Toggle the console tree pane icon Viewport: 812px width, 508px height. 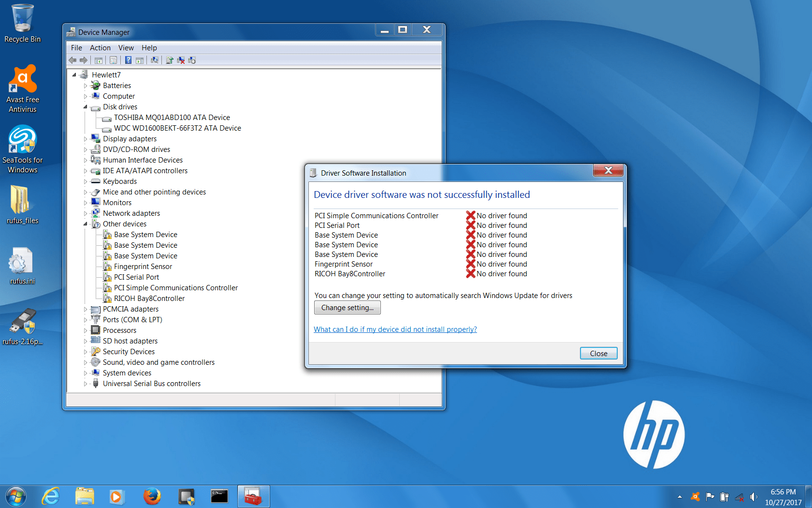(x=98, y=60)
